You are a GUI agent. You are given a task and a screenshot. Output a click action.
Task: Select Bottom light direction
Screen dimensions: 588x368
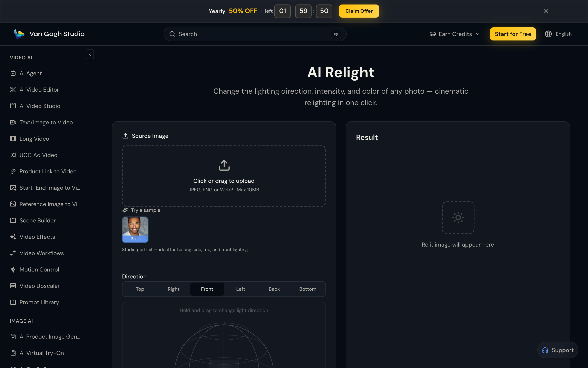pyautogui.click(x=308, y=289)
